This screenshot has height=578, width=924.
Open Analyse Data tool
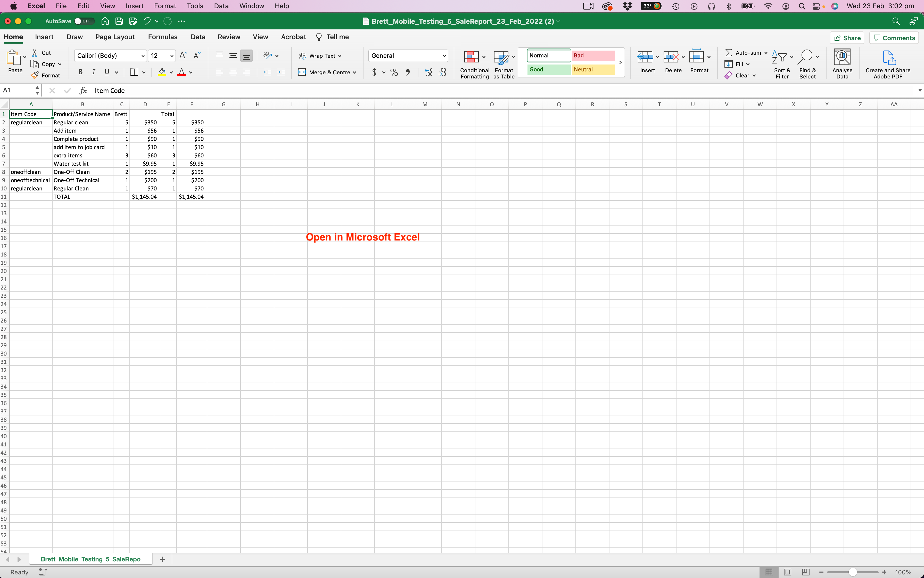coord(842,64)
